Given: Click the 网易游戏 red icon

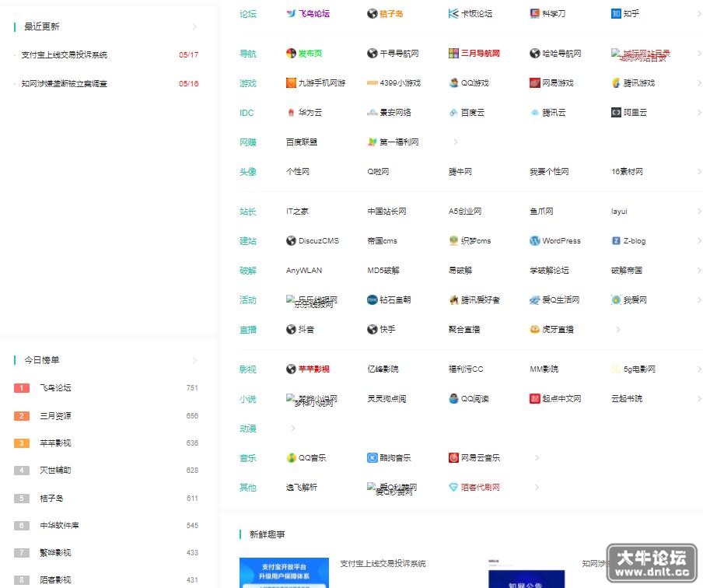Looking at the screenshot, I should point(535,83).
